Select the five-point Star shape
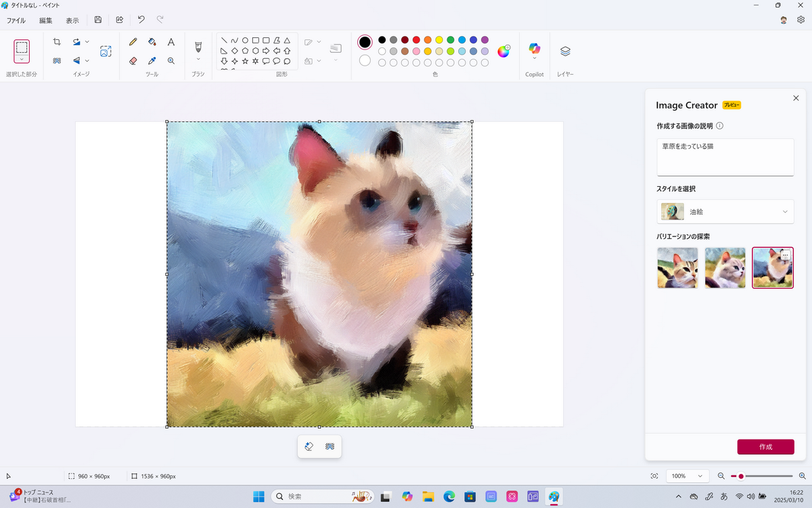This screenshot has width=812, height=508. coord(245,61)
